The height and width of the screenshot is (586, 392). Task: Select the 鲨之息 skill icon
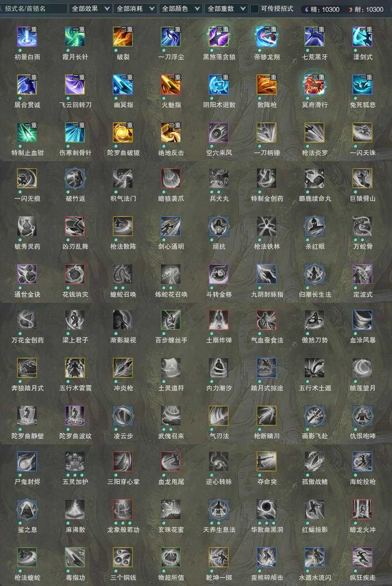click(x=27, y=509)
